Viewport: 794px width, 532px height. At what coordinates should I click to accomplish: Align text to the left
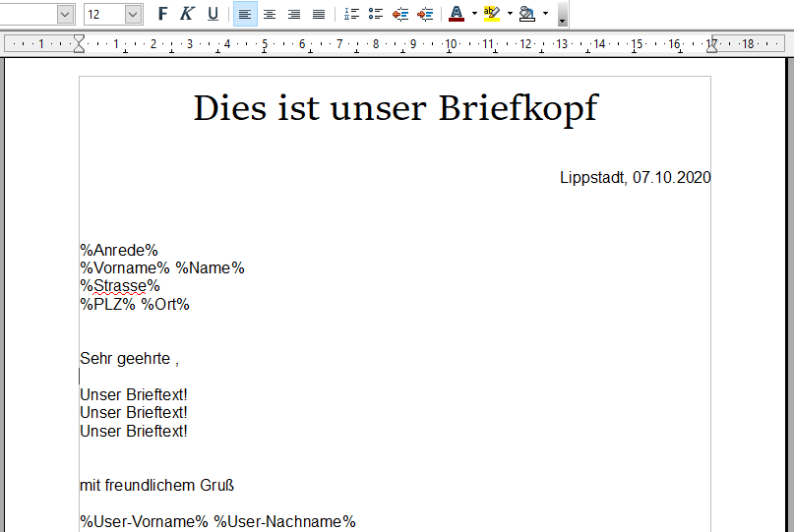tap(245, 14)
